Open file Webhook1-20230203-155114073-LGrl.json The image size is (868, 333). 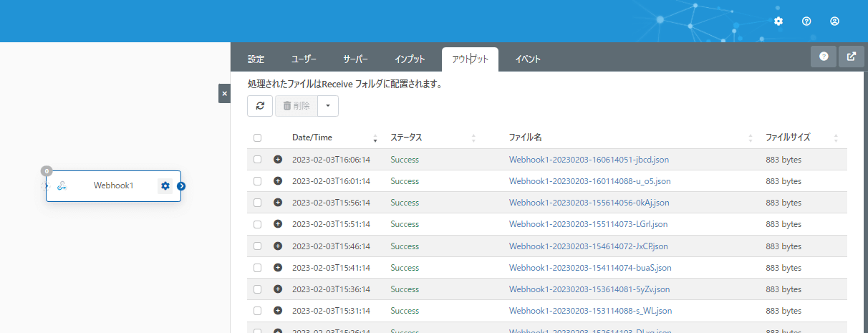[x=589, y=224]
